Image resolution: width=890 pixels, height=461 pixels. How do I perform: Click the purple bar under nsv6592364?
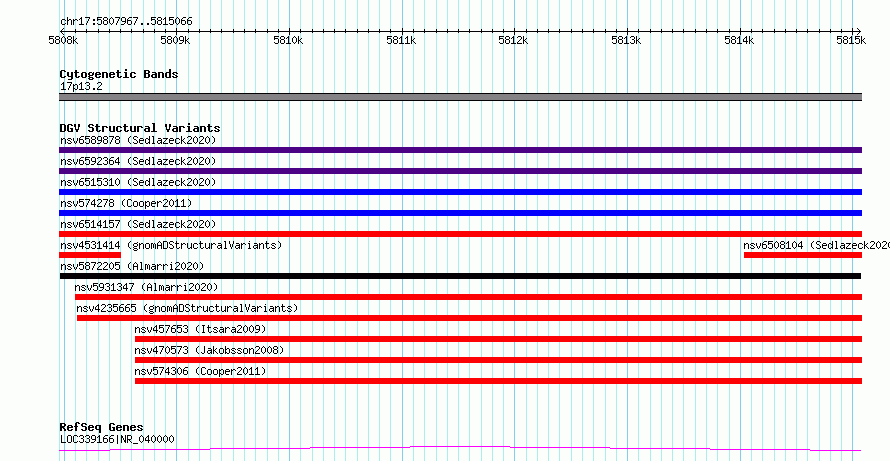pyautogui.click(x=460, y=171)
